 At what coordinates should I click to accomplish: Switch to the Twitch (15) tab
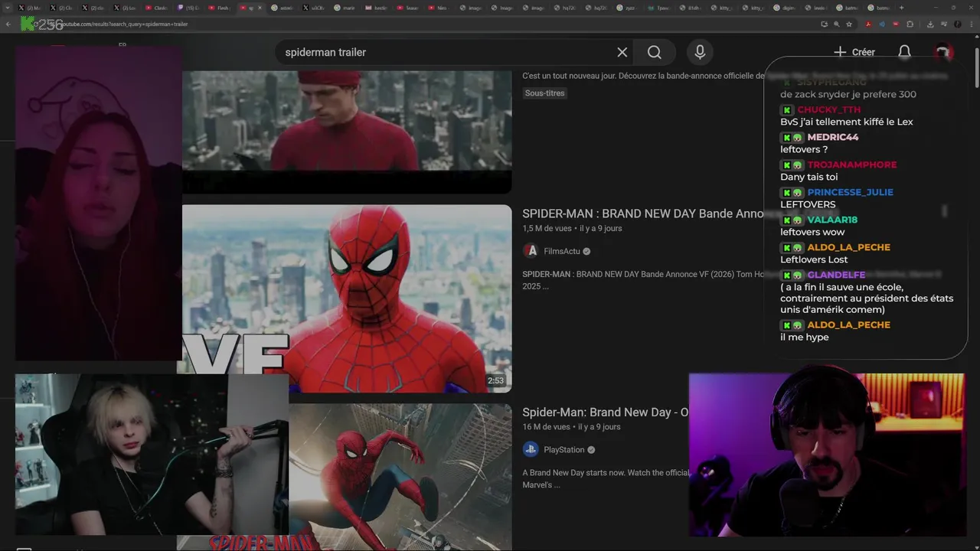pyautogui.click(x=188, y=8)
